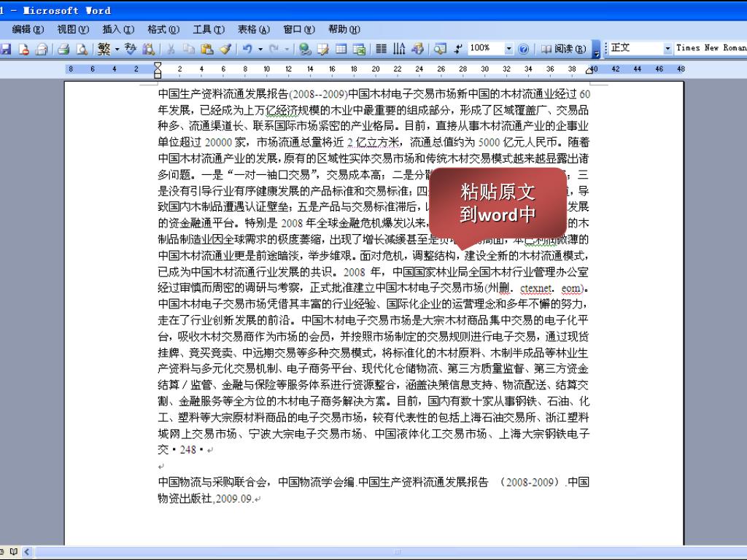Open the 窗口(W) menu

(299, 29)
